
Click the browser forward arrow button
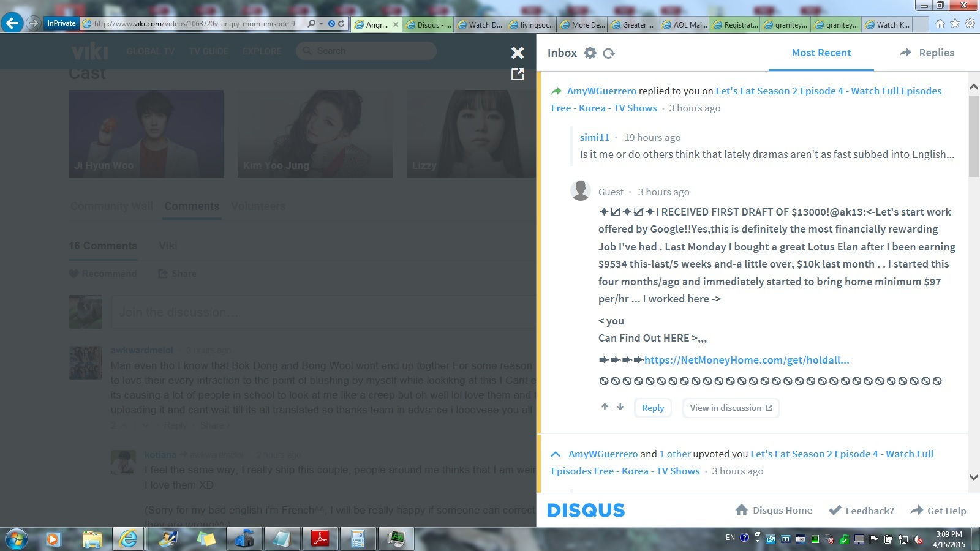pyautogui.click(x=34, y=24)
